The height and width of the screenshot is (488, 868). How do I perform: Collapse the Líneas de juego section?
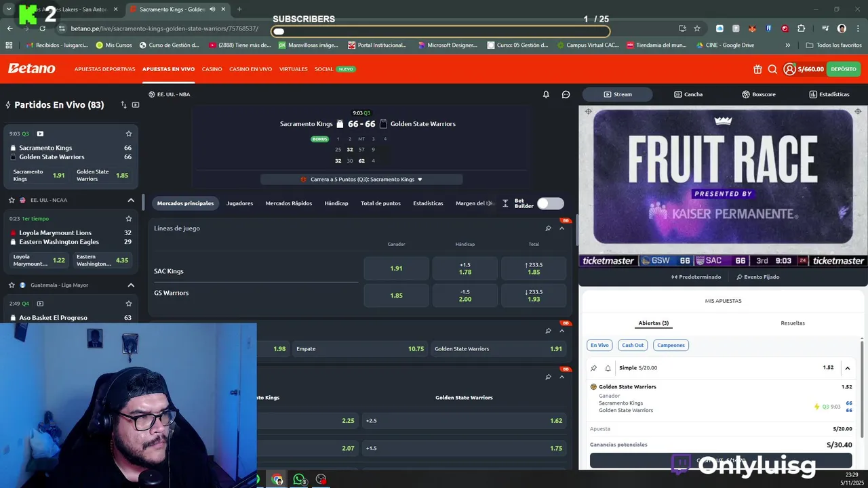561,228
